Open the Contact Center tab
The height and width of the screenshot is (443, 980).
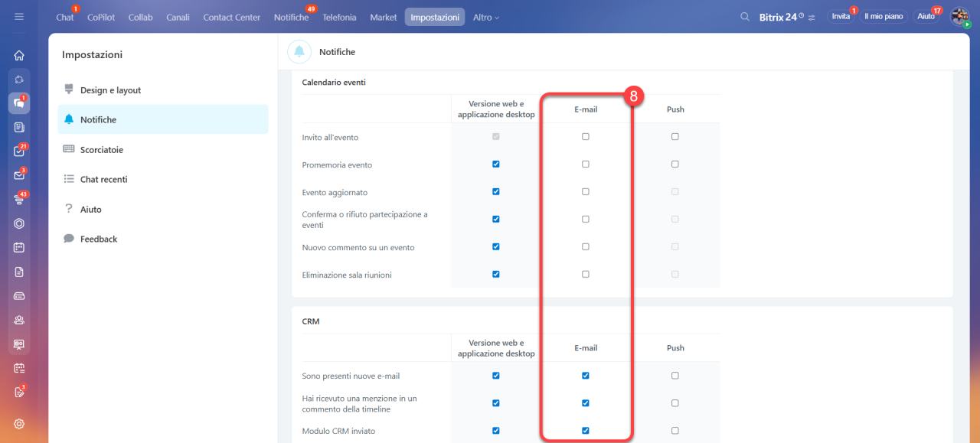232,17
